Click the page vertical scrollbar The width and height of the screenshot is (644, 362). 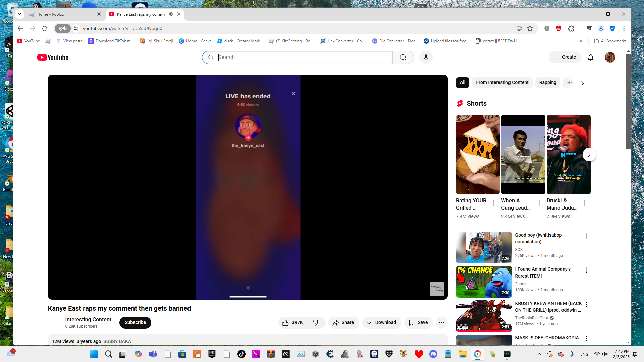pyautogui.click(x=628, y=101)
